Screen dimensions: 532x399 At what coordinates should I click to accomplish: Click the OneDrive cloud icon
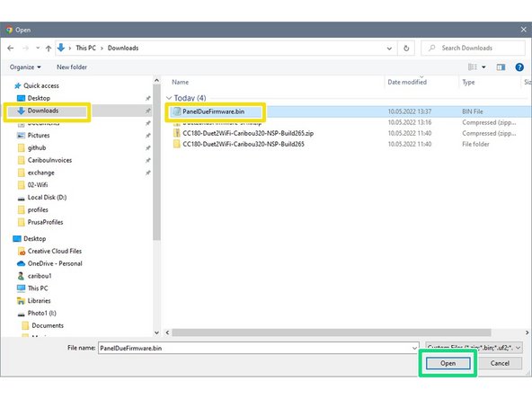(x=21, y=263)
